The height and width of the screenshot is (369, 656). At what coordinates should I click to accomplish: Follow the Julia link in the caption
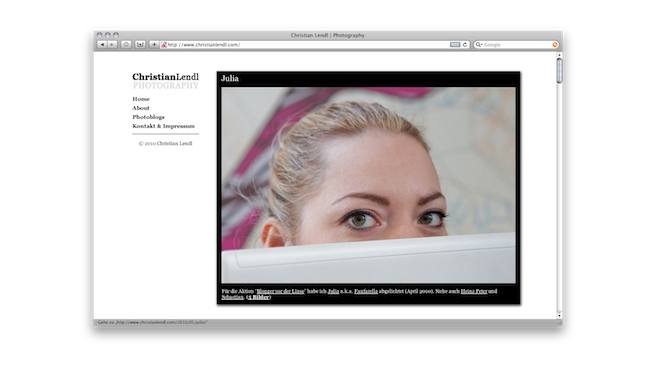333,291
